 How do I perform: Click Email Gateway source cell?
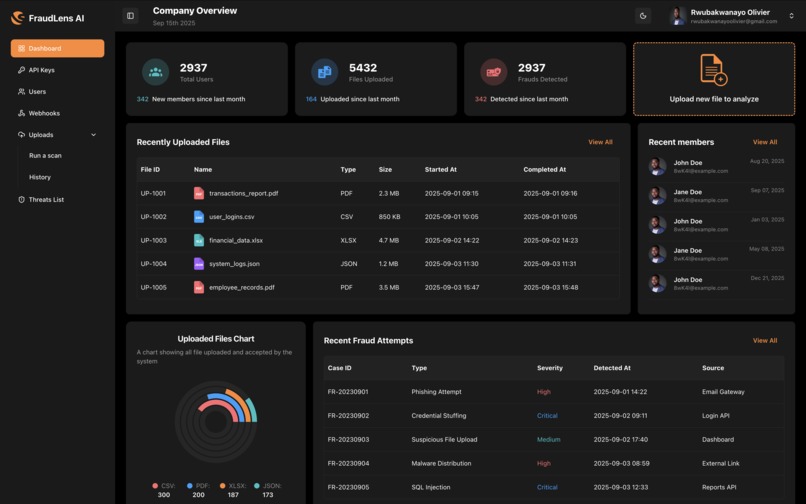coord(723,392)
